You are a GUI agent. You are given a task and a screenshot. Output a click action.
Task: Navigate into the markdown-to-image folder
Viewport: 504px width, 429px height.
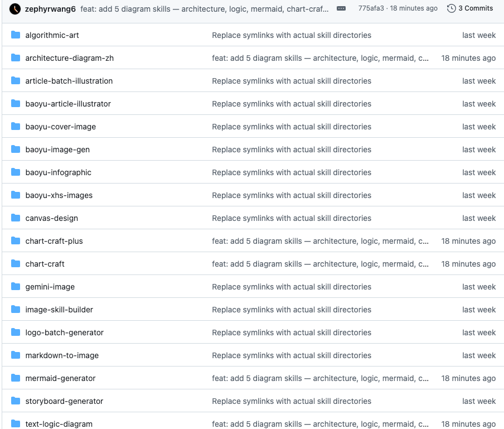point(61,355)
